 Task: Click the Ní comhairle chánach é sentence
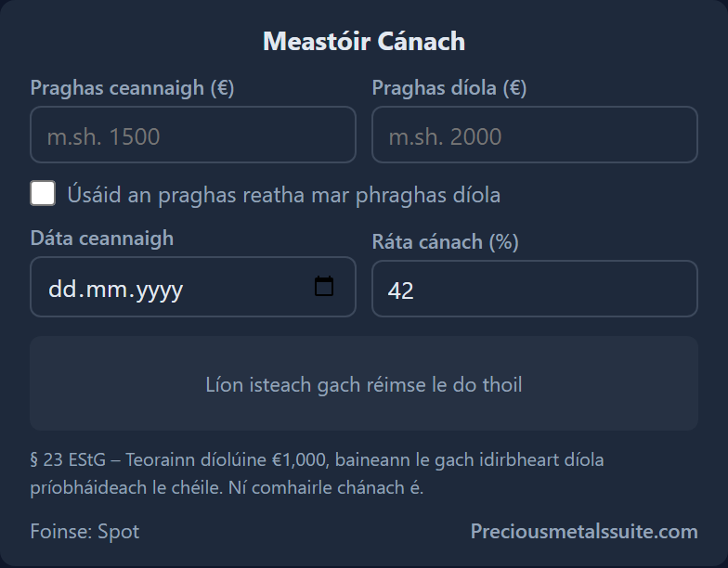[x=325, y=488]
